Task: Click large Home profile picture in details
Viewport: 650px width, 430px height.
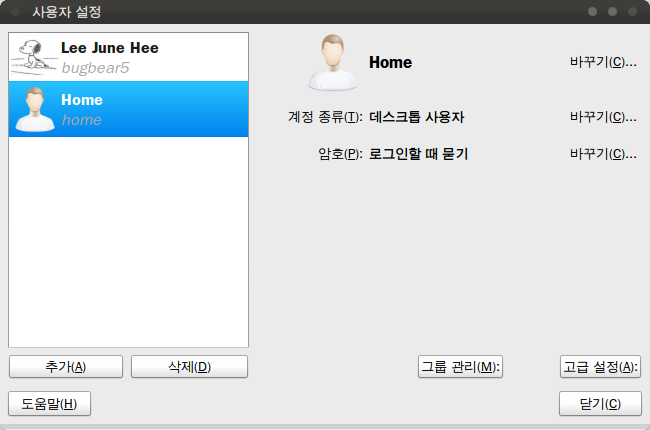Action: coord(332,63)
